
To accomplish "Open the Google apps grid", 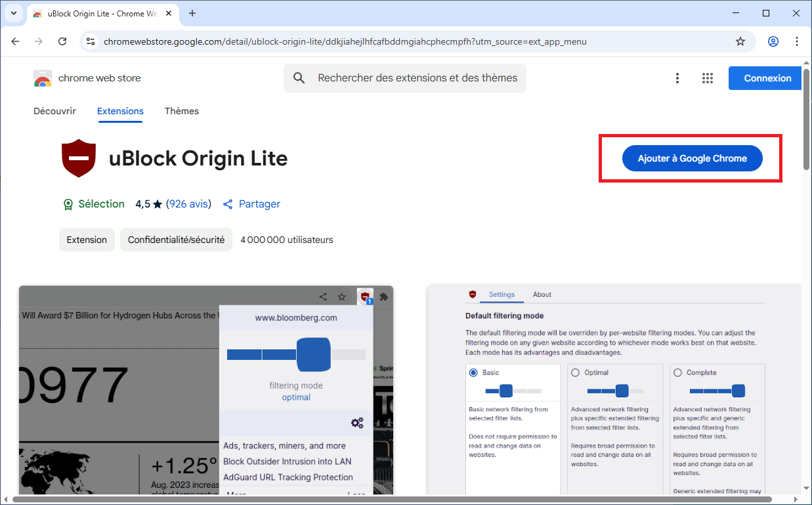I will [707, 78].
